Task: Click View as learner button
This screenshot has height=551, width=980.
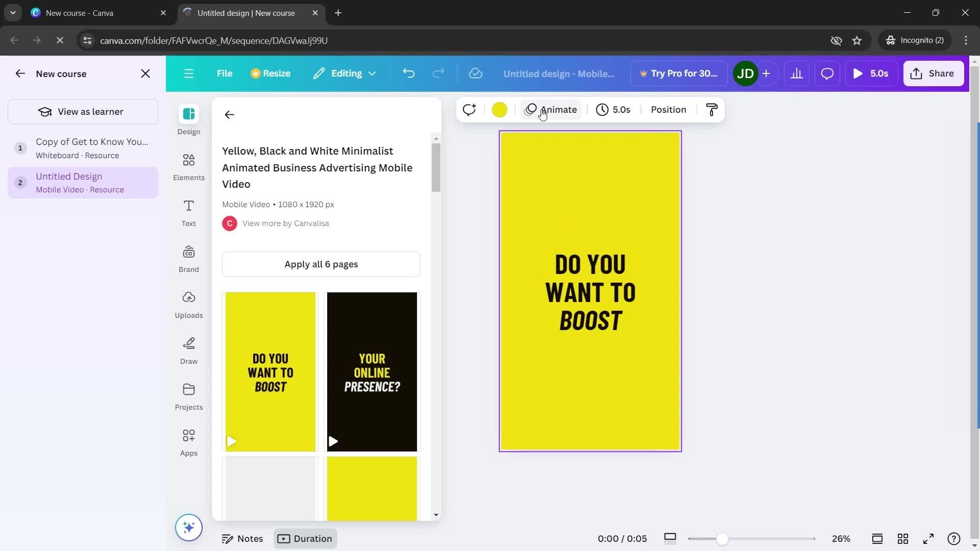Action: 83,112
